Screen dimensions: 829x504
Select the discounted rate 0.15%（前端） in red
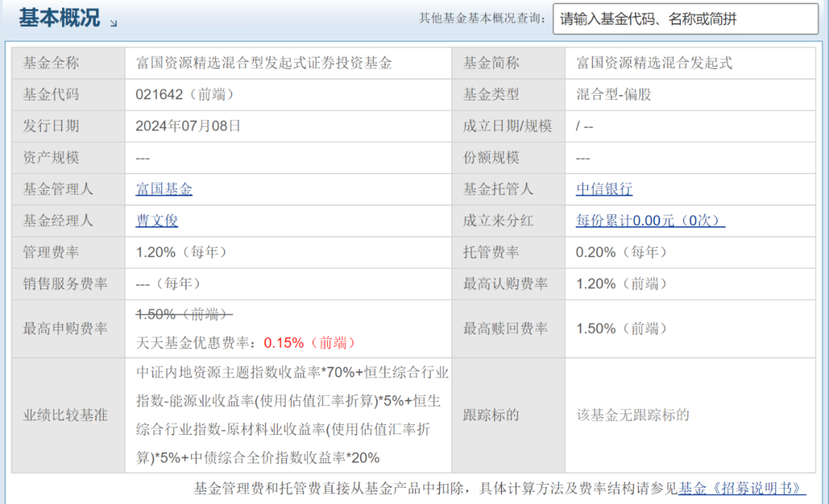309,344
